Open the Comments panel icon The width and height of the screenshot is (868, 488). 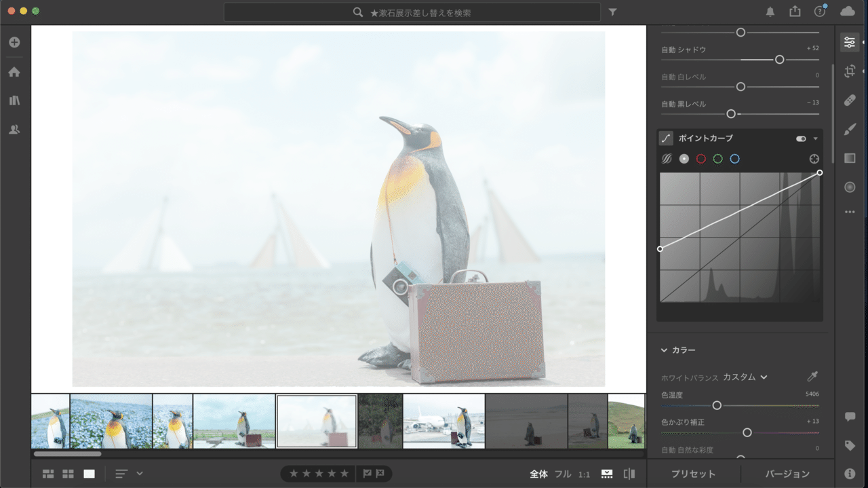click(x=850, y=417)
